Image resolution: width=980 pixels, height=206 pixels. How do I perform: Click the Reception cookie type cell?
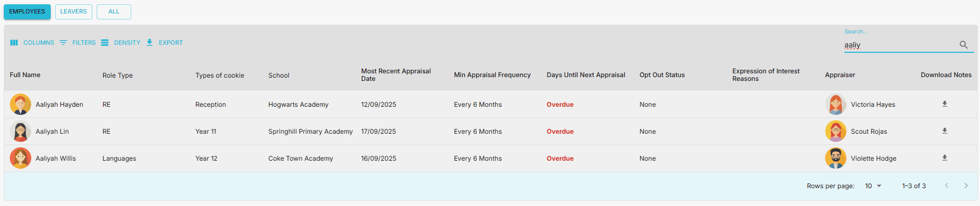tap(211, 105)
